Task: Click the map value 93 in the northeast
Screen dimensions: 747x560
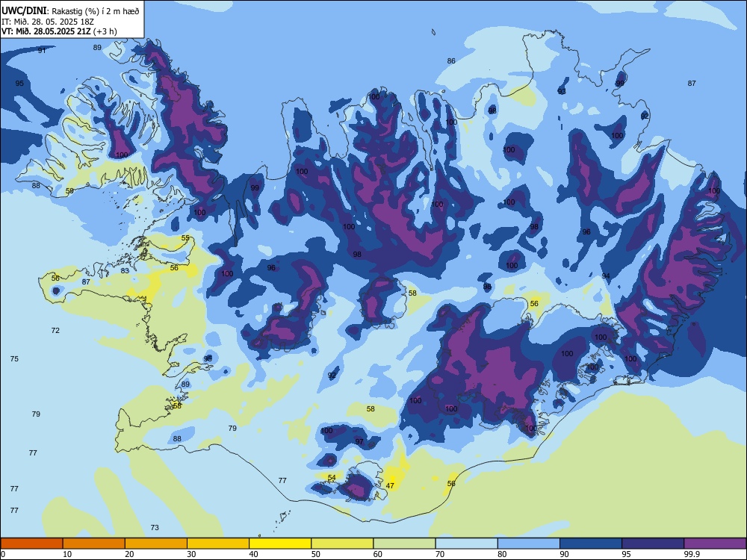Action: (x=562, y=91)
